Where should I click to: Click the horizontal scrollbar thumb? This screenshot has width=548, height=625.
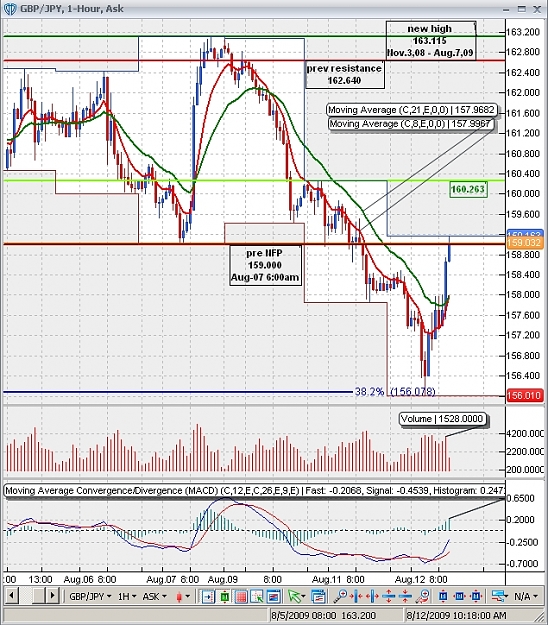[x=39, y=596]
